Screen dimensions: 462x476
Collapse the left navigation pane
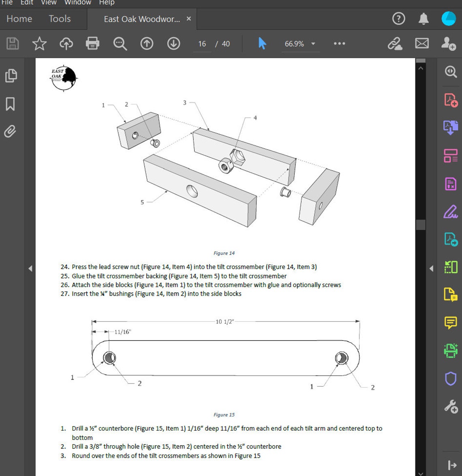tap(30, 268)
